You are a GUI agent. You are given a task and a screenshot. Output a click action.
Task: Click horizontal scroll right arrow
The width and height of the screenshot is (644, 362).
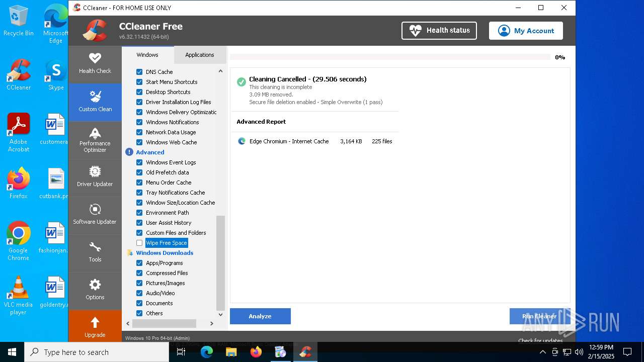(x=212, y=323)
